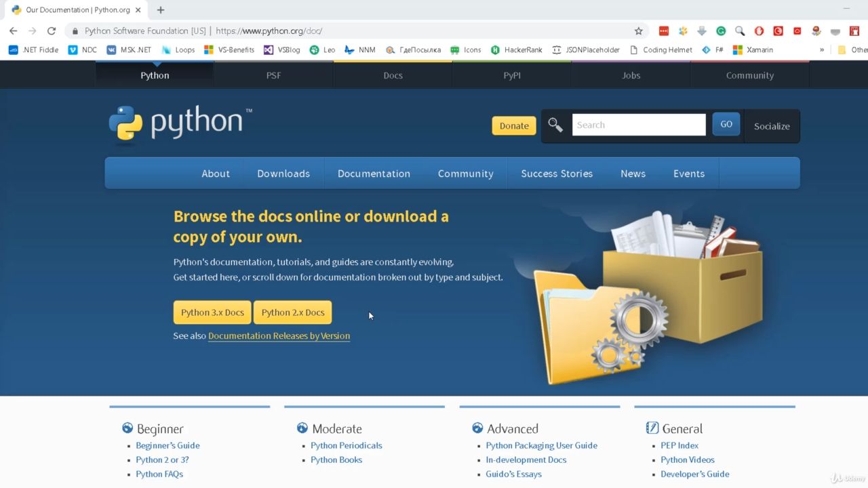
Task: Click the browser address bar
Action: click(x=356, y=30)
